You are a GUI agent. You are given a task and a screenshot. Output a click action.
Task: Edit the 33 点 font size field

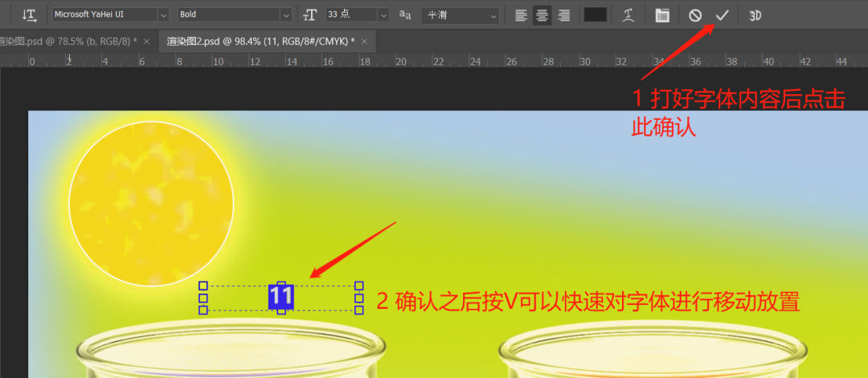[351, 15]
